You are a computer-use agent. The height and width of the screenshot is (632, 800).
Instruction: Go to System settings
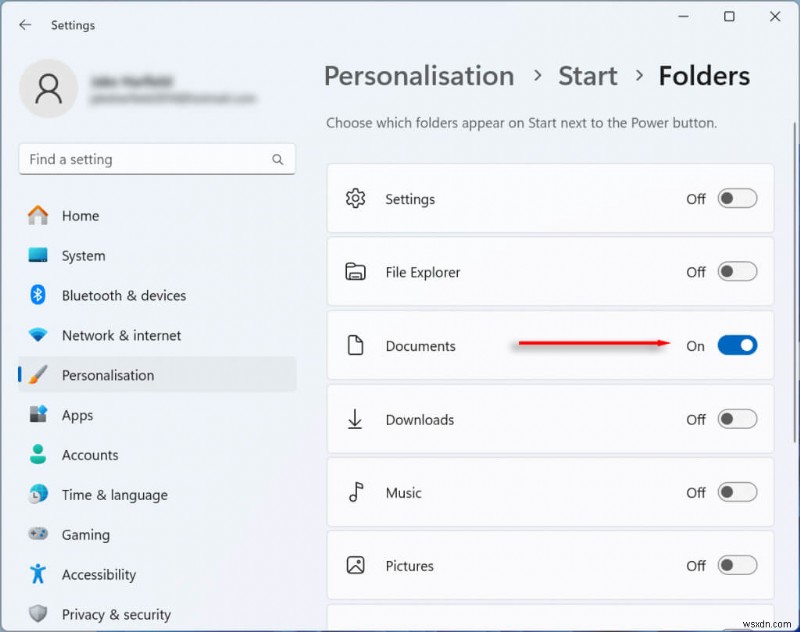point(157,256)
